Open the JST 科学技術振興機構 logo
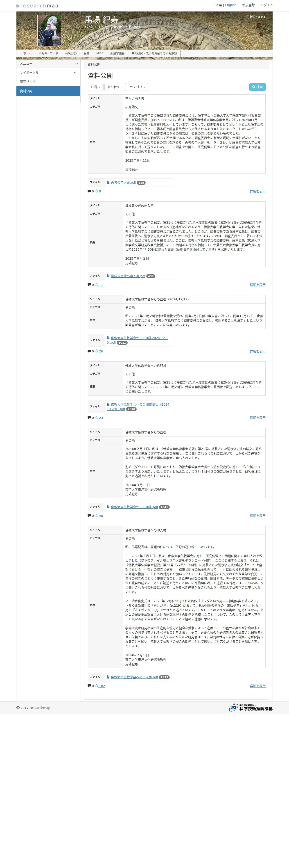Image resolution: width=289 pixels, height=868 pixels. pos(251,708)
